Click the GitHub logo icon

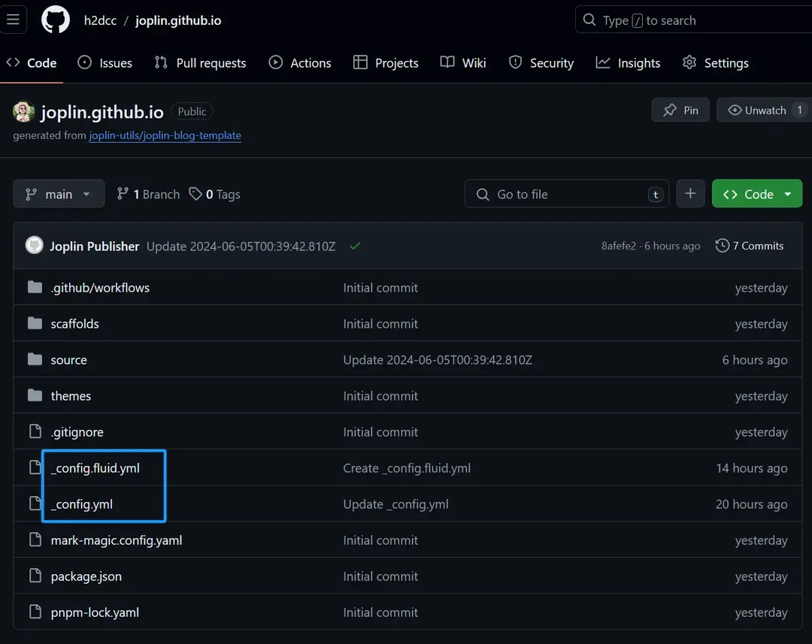point(55,20)
